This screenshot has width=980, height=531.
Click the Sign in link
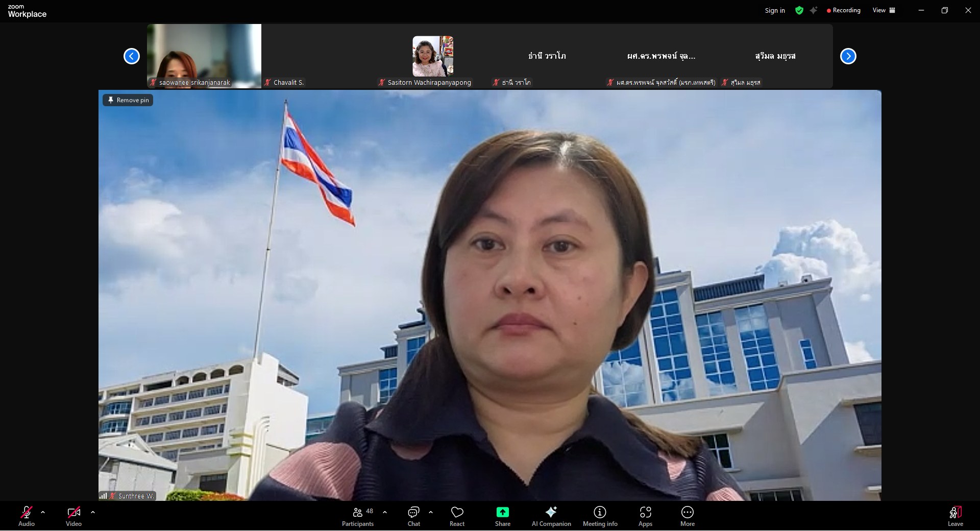[x=774, y=10]
